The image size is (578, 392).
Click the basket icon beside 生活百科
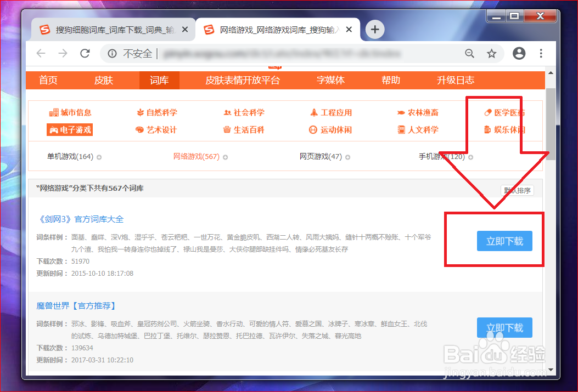point(227,129)
